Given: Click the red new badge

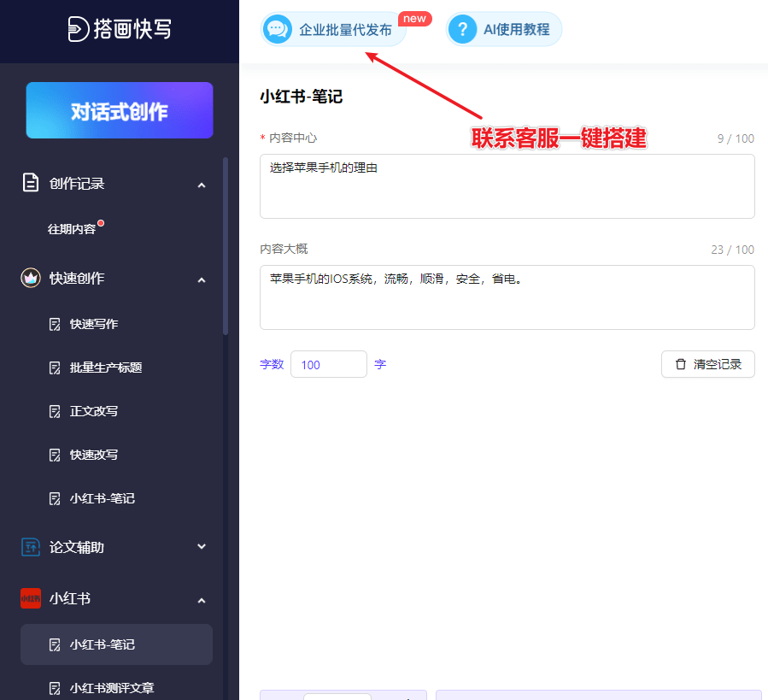Looking at the screenshot, I should pyautogui.click(x=415, y=19).
